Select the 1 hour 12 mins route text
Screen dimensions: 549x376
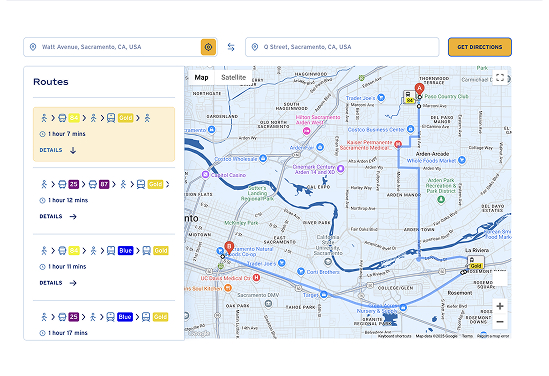[68, 200]
